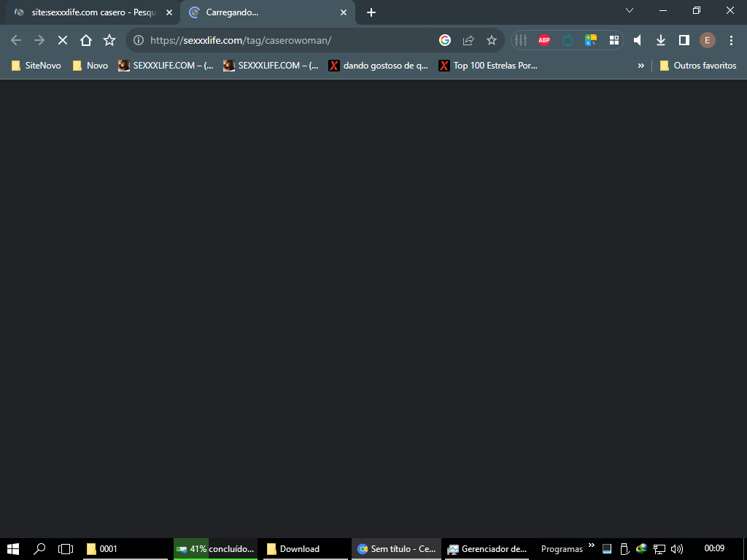This screenshot has height=560, width=747.
Task: Switch to the first search results tab
Action: click(88, 12)
